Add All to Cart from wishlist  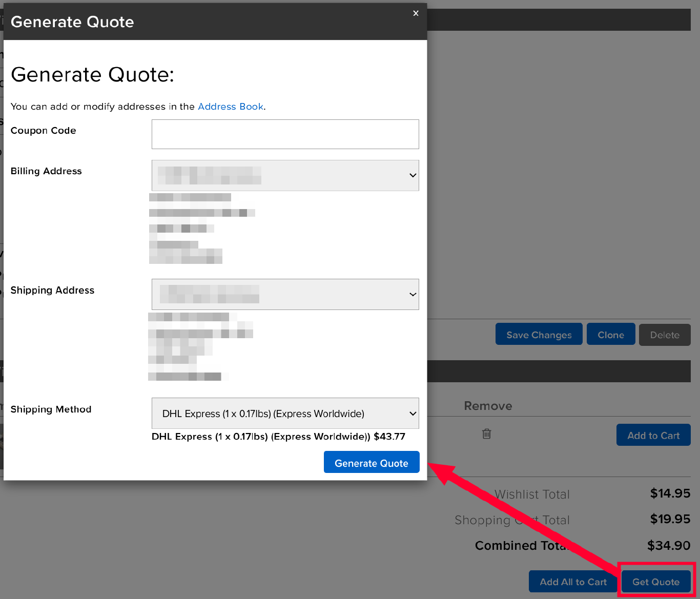(x=572, y=582)
